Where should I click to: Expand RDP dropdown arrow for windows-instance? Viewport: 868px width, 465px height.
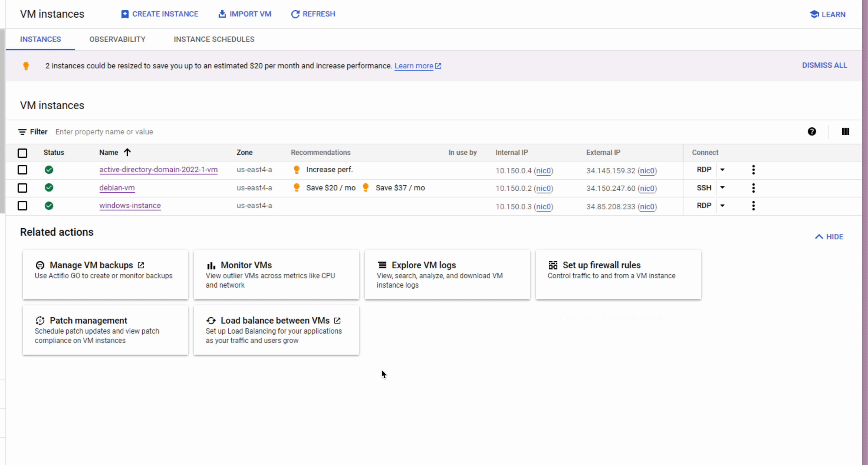tap(722, 205)
